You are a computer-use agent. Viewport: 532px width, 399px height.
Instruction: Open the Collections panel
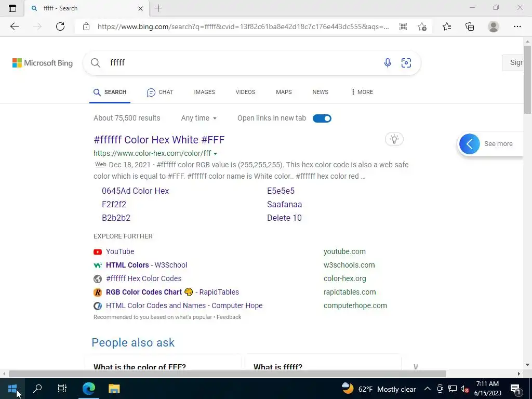(470, 26)
